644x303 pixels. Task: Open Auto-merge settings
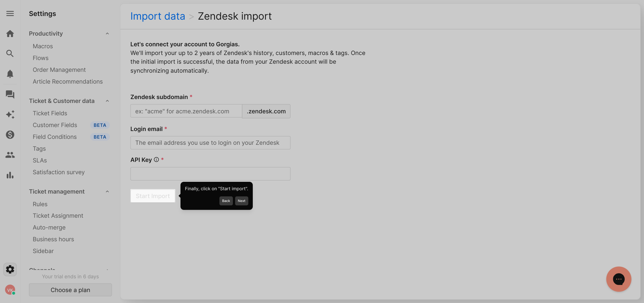(x=49, y=228)
